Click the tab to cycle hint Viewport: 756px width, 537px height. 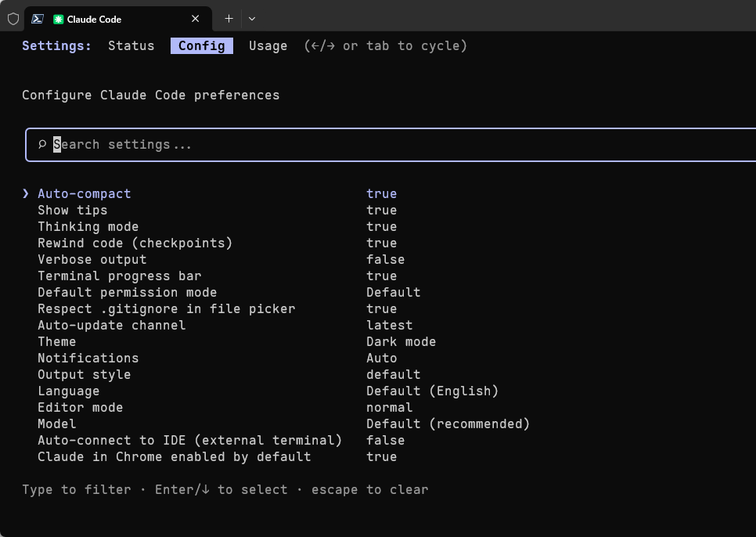point(386,46)
